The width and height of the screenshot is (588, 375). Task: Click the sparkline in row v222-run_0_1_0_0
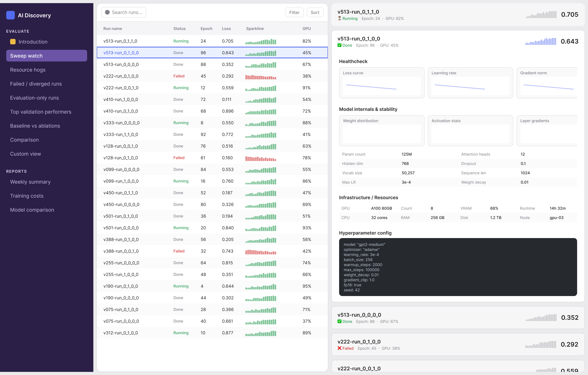tap(261, 77)
